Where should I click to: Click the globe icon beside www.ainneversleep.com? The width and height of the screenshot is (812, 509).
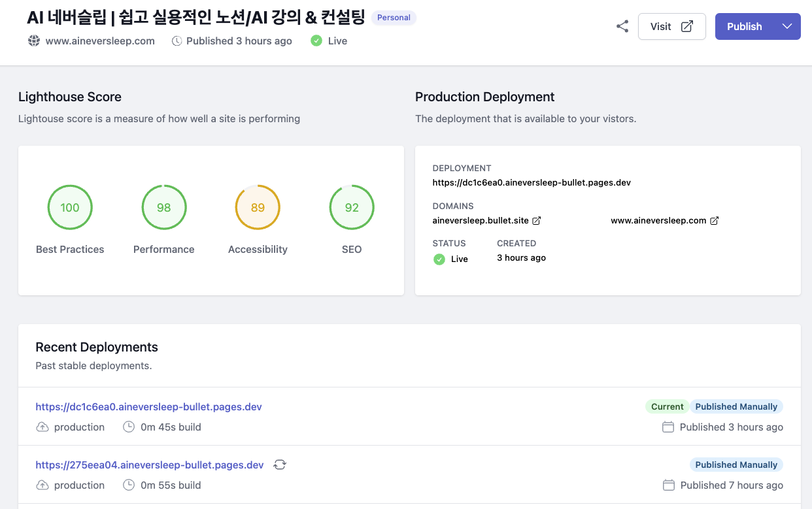tap(34, 41)
